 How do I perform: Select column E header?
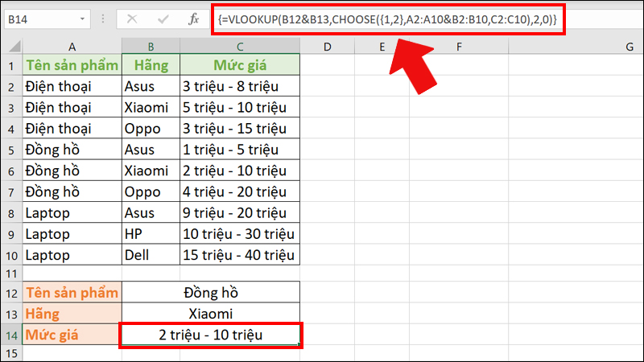tap(382, 47)
